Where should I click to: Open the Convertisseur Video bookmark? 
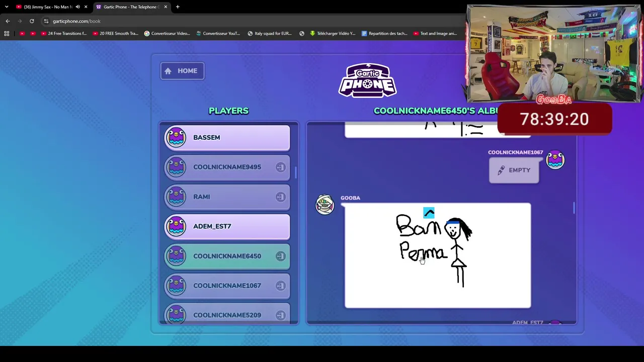pos(167,34)
